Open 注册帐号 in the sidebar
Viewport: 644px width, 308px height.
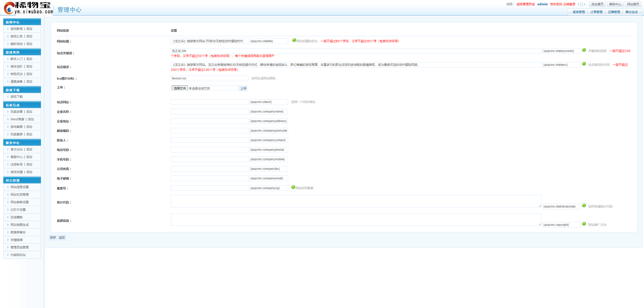(17, 165)
